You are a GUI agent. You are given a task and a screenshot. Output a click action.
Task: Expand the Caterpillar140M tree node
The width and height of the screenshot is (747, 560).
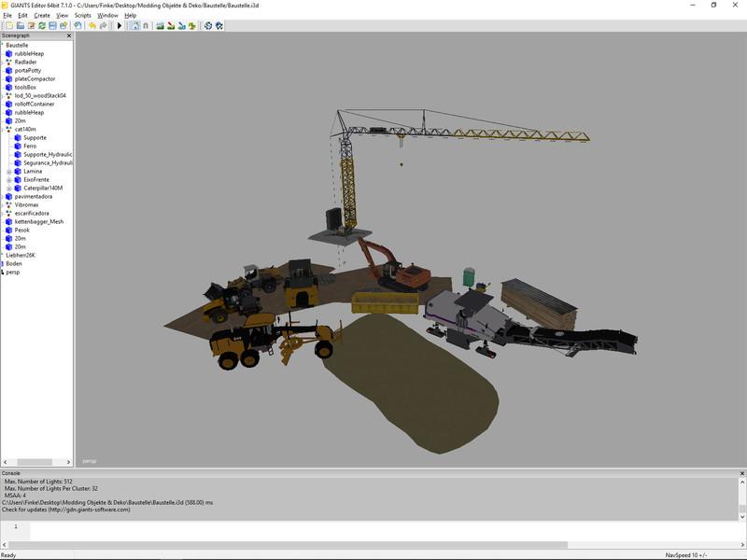pyautogui.click(x=8, y=188)
